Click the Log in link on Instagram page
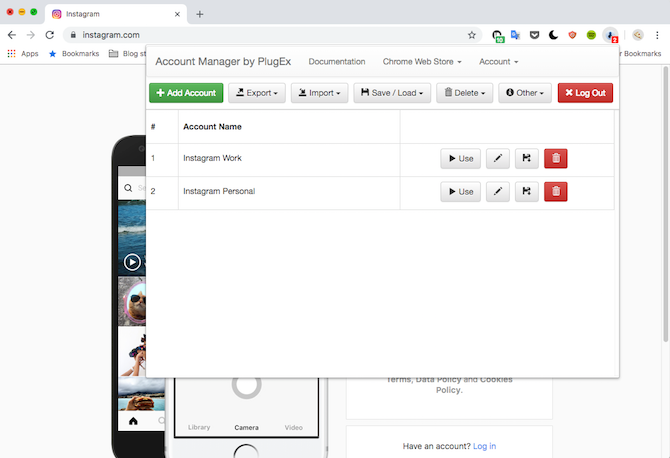Image resolution: width=670 pixels, height=458 pixels. pyautogui.click(x=485, y=446)
